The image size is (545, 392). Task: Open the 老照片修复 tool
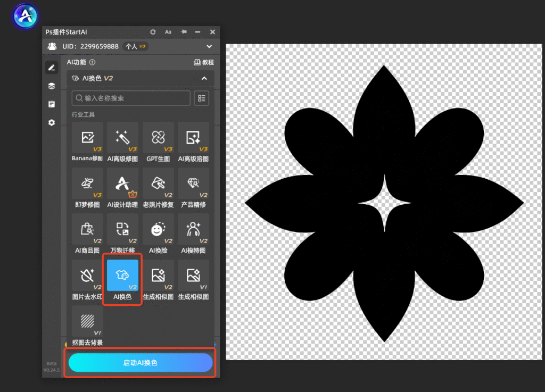[158, 188]
